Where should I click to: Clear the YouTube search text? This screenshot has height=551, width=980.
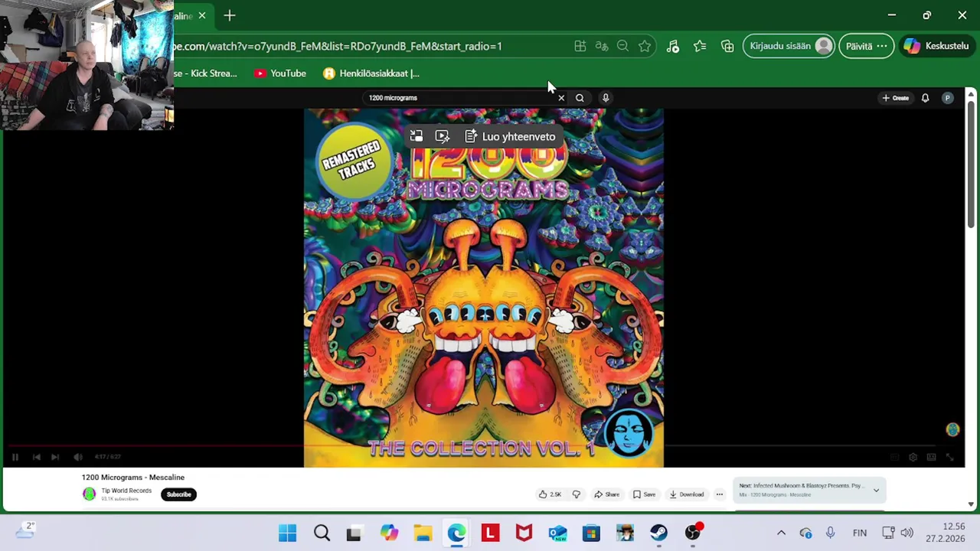click(561, 98)
